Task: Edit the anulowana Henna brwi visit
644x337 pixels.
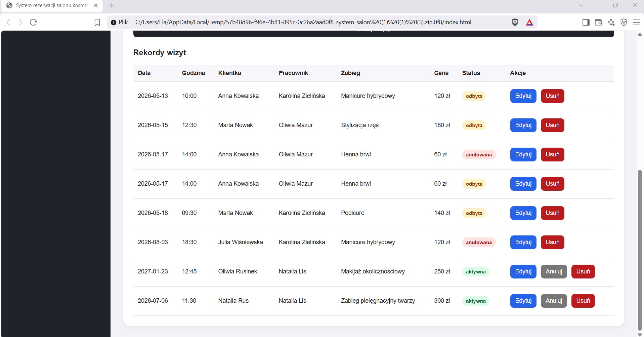Action: tap(523, 154)
